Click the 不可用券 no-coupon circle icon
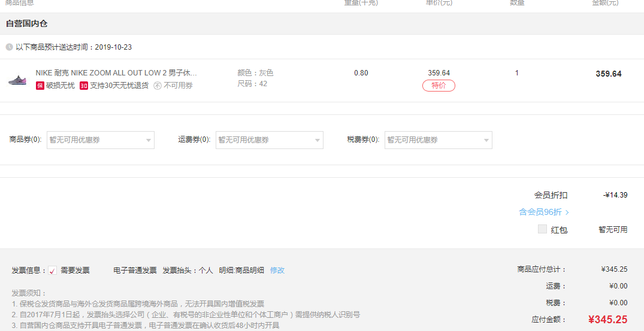Image resolution: width=644 pixels, height=331 pixels. coord(158,86)
